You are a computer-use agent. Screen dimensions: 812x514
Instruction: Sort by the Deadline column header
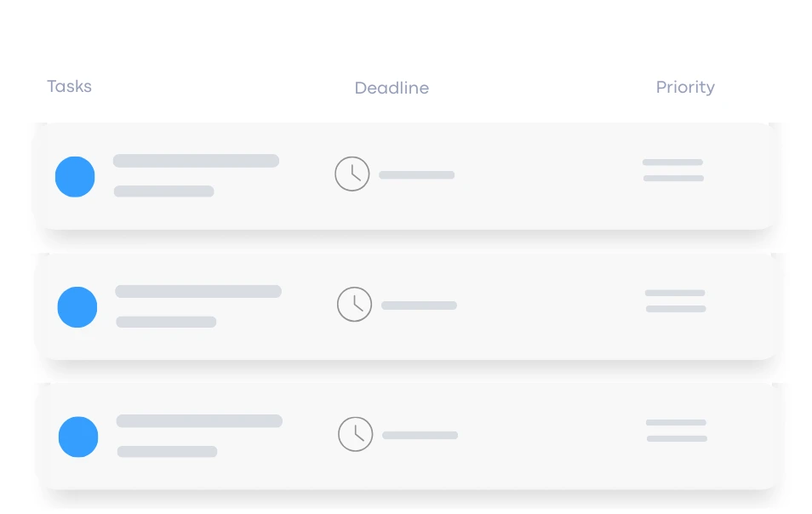(x=392, y=88)
